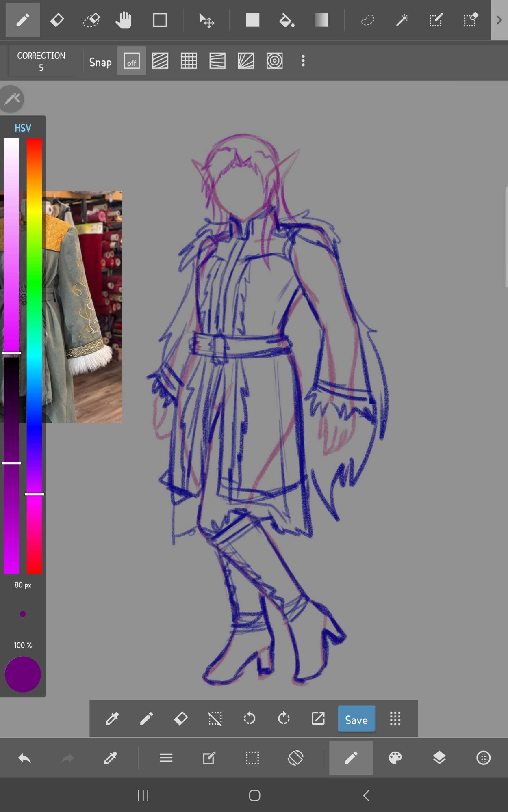Open Snap options three-dot menu
This screenshot has width=508, height=812.
tap(303, 61)
